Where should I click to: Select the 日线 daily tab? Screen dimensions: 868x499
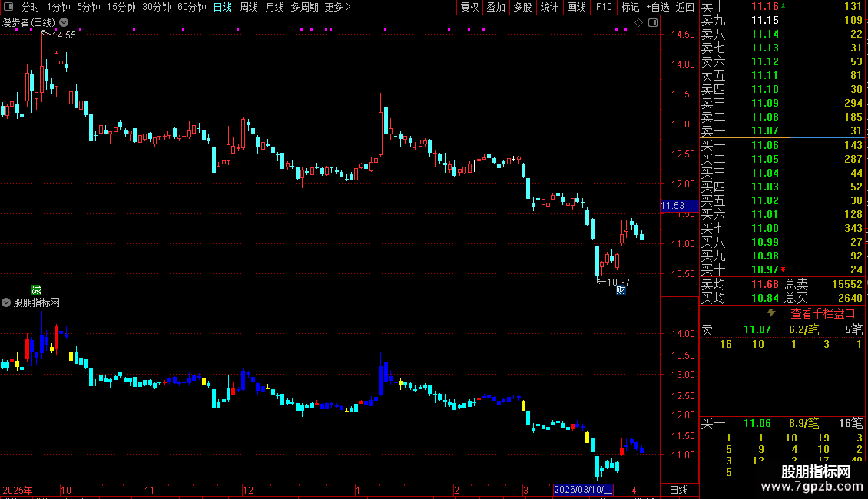[x=223, y=7]
